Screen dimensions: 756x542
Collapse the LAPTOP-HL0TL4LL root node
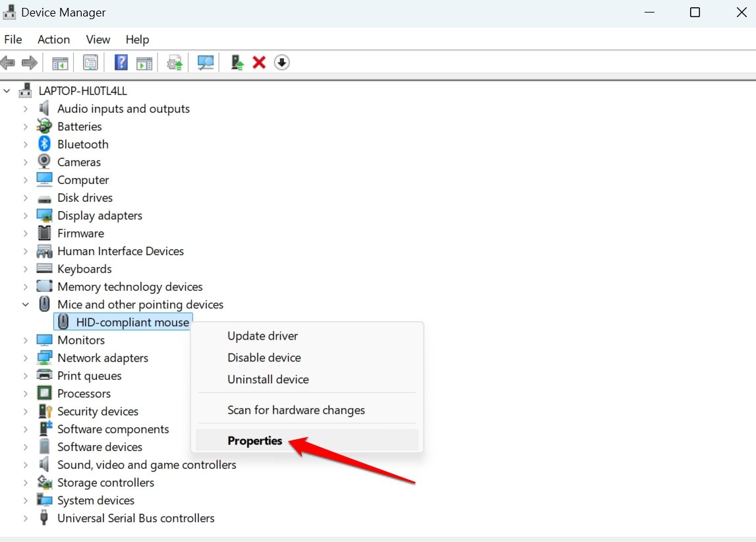(x=7, y=90)
